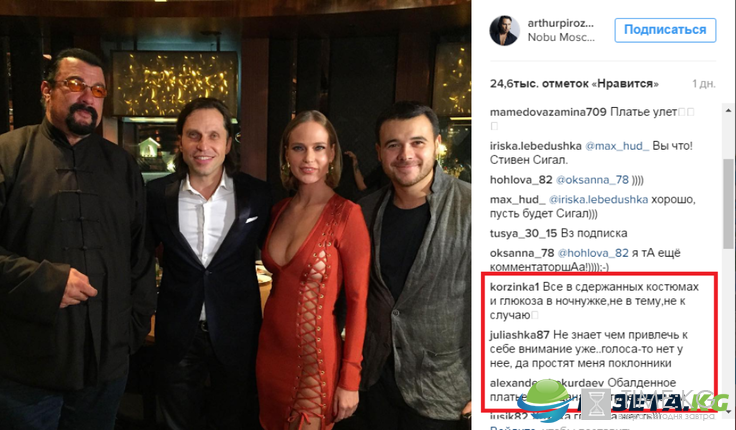
Task: Open iriska.lebedushka commenter profile
Action: click(x=536, y=146)
